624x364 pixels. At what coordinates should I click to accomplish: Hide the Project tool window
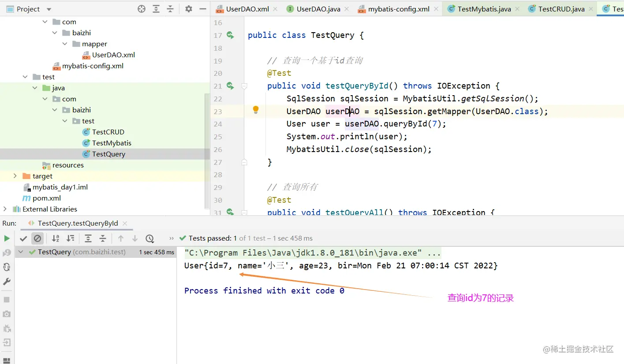203,9
